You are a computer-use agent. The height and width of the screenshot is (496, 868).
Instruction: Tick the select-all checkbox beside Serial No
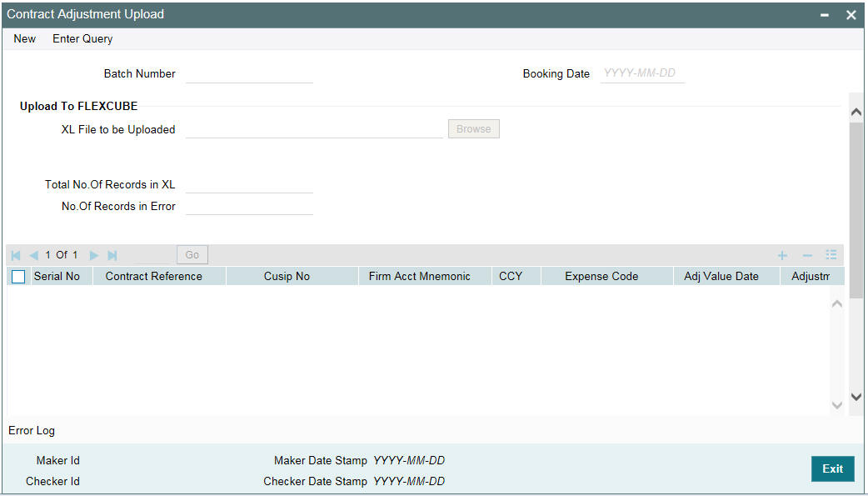click(18, 277)
